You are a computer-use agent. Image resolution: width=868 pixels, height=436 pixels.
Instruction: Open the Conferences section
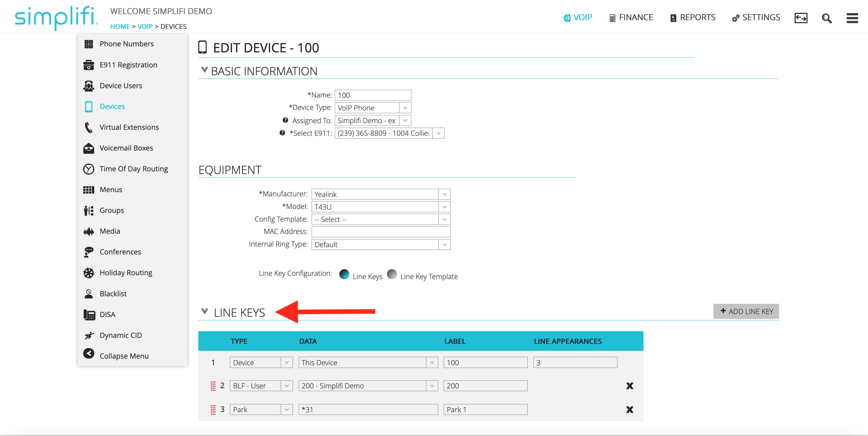[x=120, y=251]
